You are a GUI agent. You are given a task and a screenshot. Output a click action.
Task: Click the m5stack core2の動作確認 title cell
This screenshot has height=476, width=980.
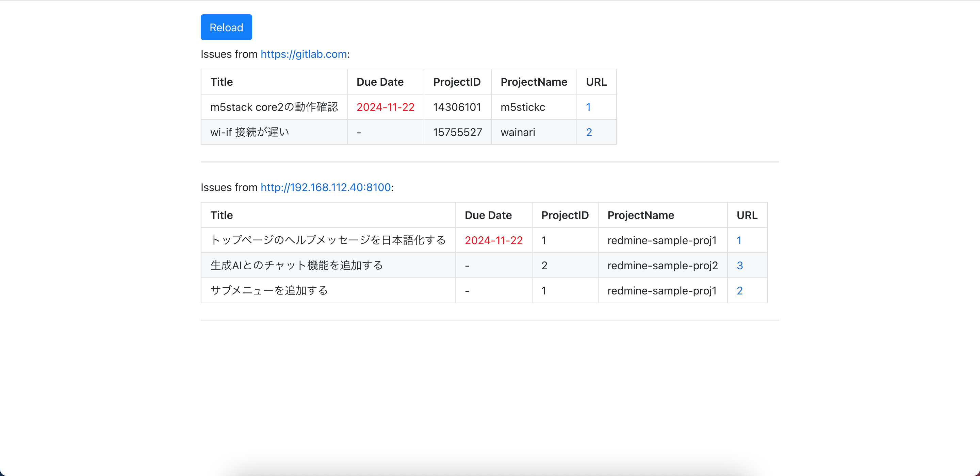click(x=274, y=107)
